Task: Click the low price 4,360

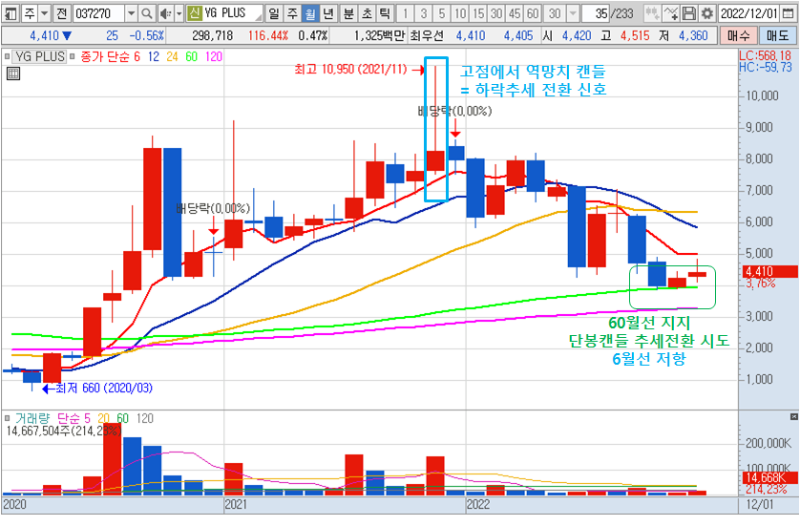Action: click(x=693, y=36)
